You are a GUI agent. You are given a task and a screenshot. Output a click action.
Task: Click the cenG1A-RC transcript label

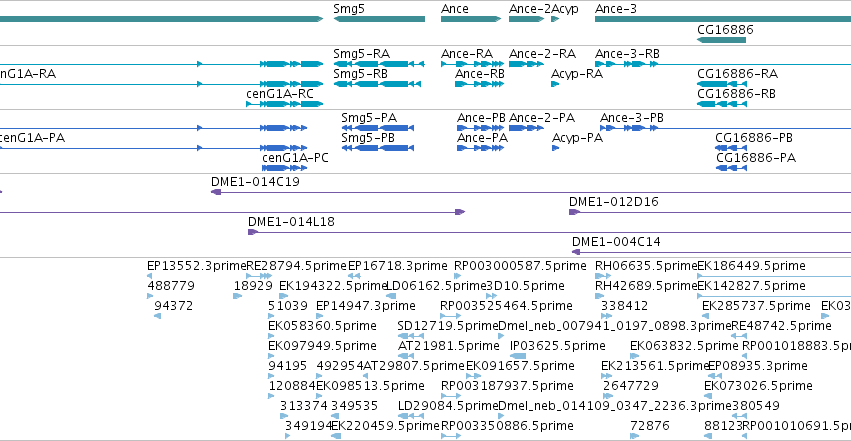pyautogui.click(x=280, y=94)
